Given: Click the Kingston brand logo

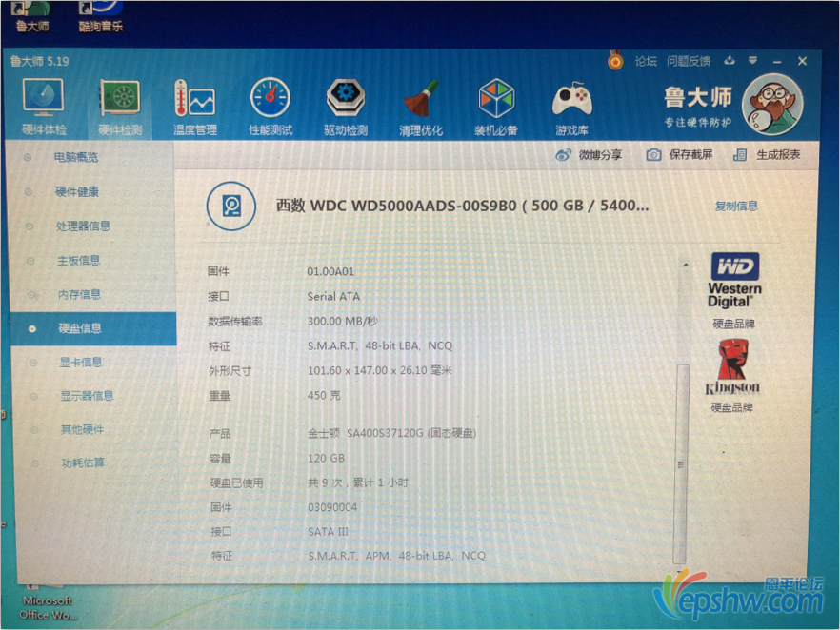Looking at the screenshot, I should [732, 367].
